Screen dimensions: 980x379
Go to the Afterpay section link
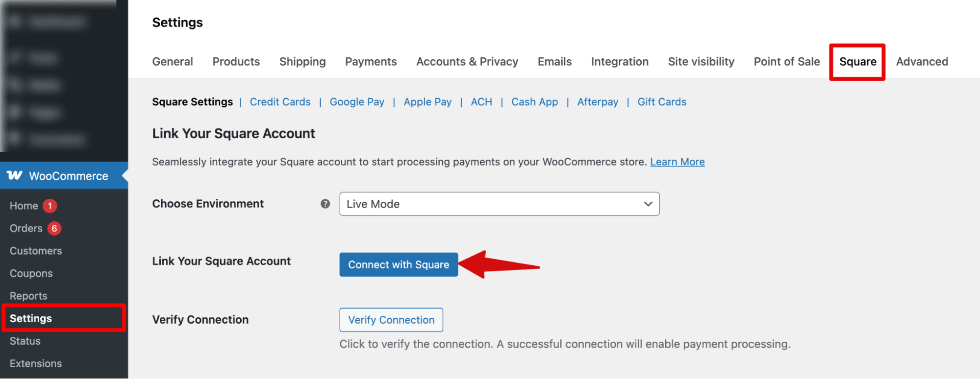coord(598,102)
